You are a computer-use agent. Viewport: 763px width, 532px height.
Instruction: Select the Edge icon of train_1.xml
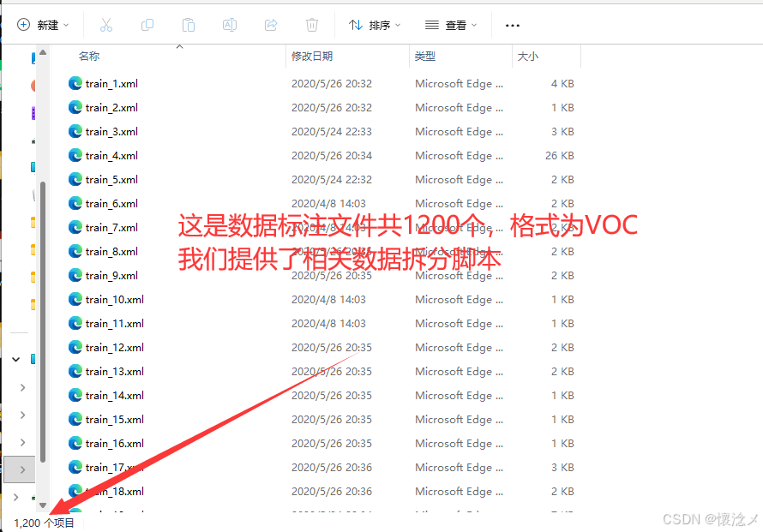75,84
